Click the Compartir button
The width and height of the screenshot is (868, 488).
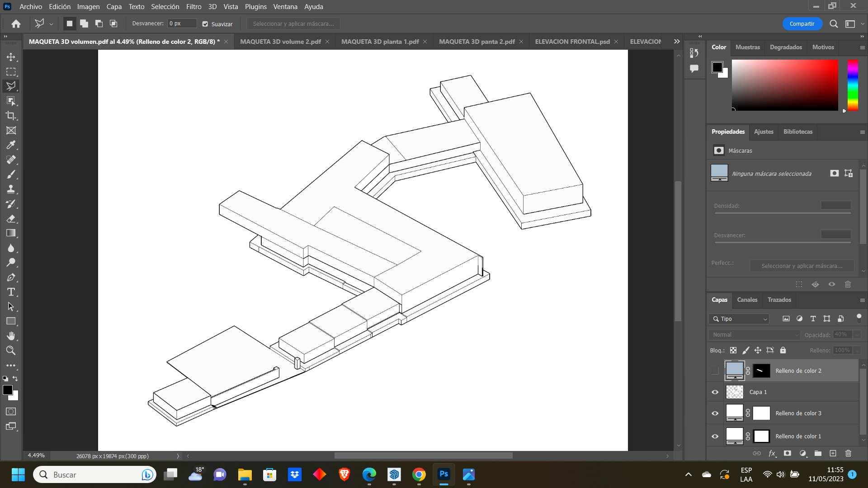click(x=802, y=24)
